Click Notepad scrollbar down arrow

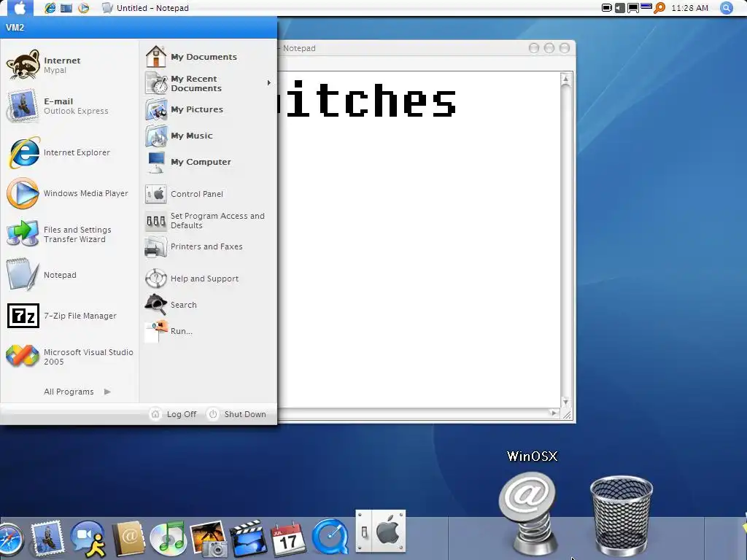pyautogui.click(x=565, y=402)
